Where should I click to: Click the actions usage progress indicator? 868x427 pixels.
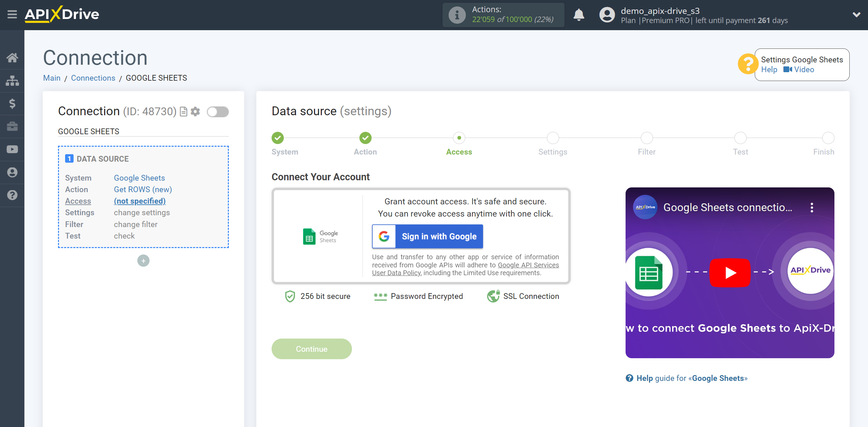coord(504,15)
